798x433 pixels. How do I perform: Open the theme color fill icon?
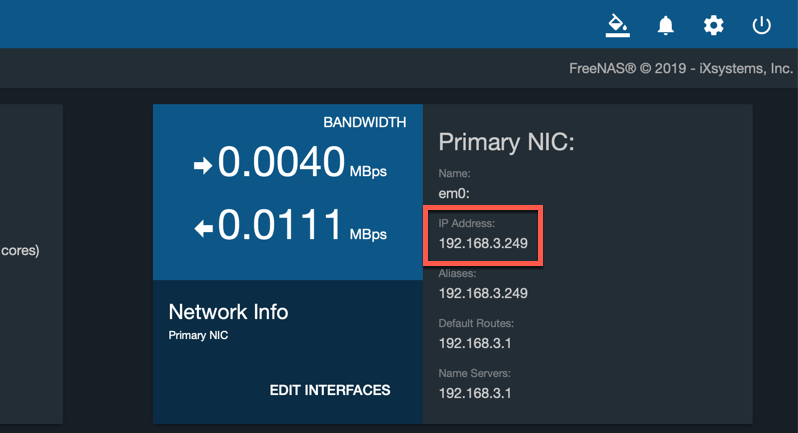pos(617,25)
